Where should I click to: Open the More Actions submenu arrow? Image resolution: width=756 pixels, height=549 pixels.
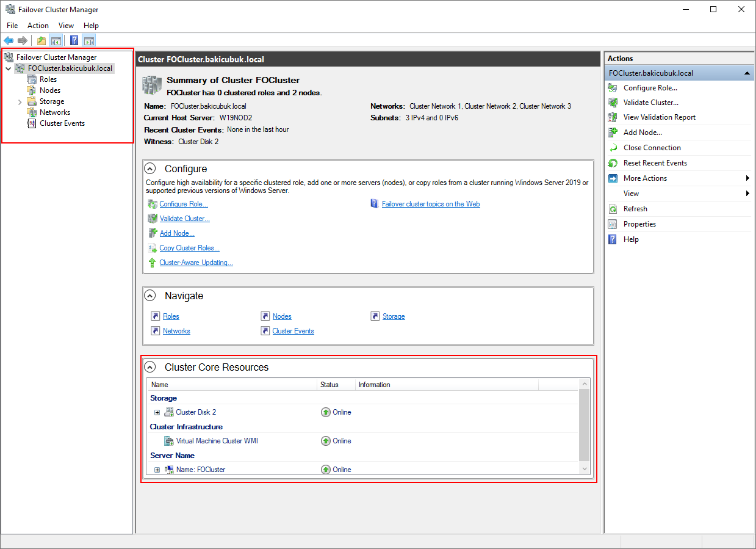pos(747,178)
